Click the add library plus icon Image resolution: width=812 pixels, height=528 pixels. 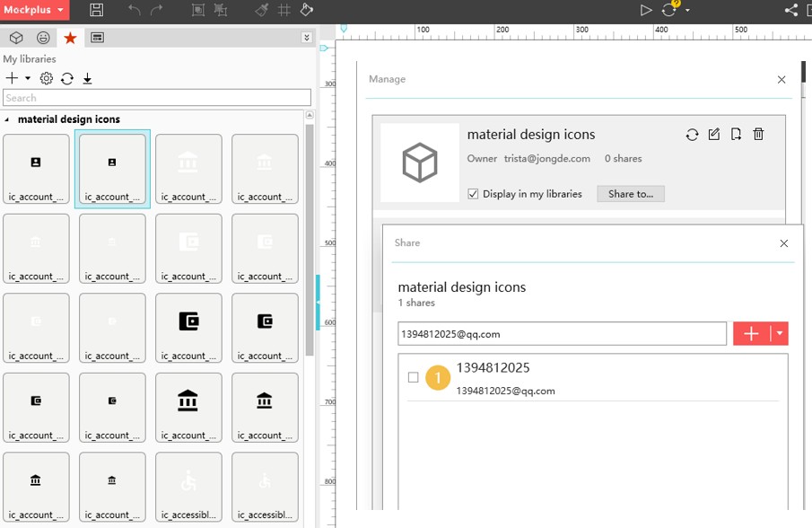click(x=12, y=78)
